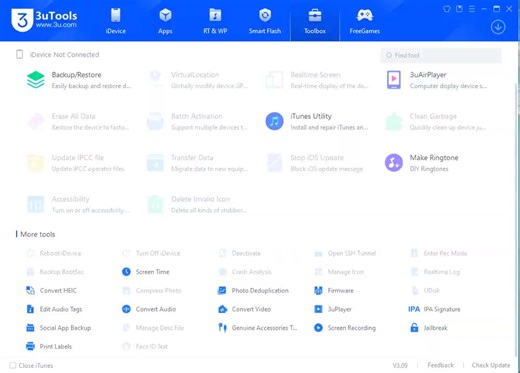This screenshot has height=373, width=520.
Task: Open the Edit Audio Tags icon
Action: (x=30, y=309)
